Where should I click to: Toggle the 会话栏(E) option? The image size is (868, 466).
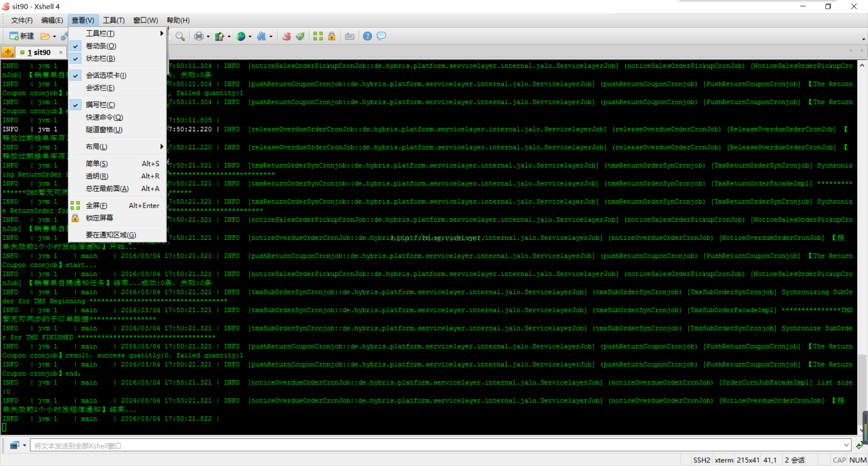click(x=118, y=88)
